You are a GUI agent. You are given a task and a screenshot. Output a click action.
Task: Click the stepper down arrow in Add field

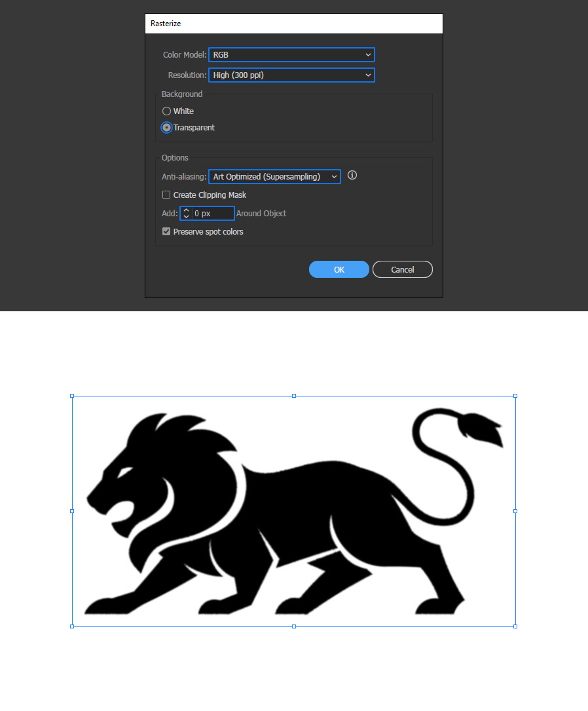point(186,216)
